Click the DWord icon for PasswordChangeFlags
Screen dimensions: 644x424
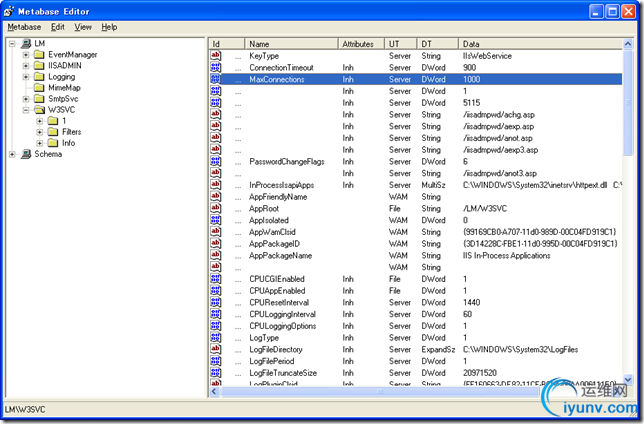[216, 161]
